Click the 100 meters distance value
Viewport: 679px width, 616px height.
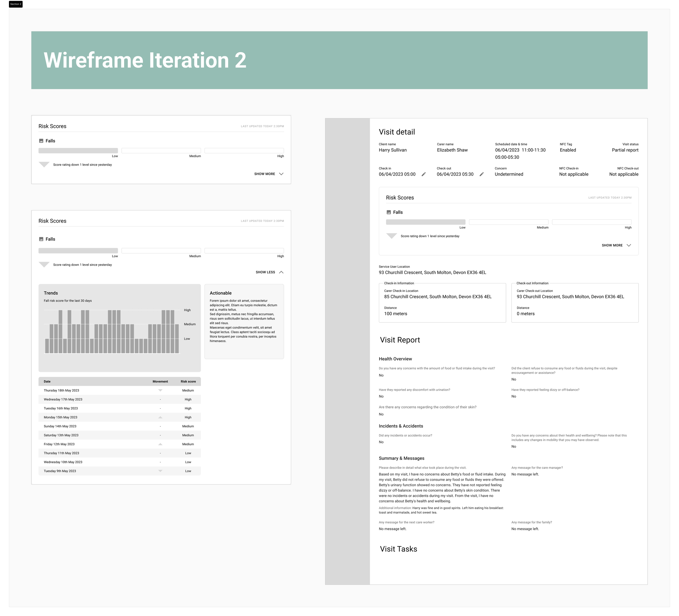click(x=396, y=313)
